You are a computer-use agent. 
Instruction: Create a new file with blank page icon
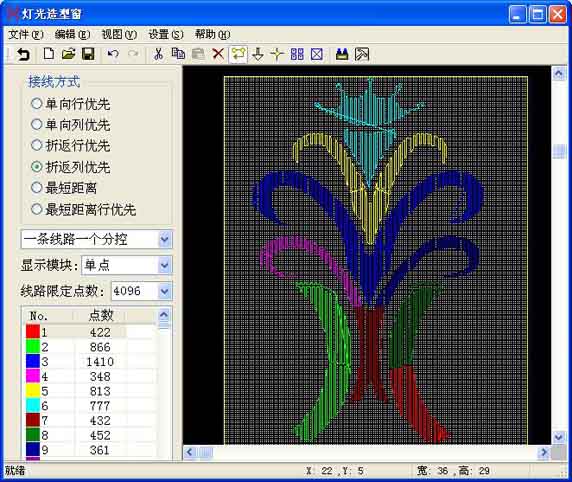49,54
